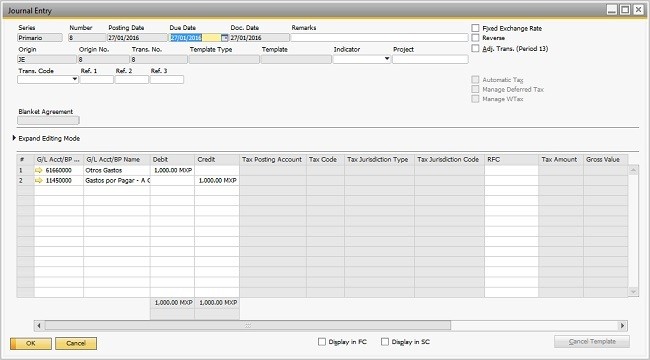The image size is (650, 360).
Task: Select the Otros Gastos name cell
Action: tap(117, 170)
